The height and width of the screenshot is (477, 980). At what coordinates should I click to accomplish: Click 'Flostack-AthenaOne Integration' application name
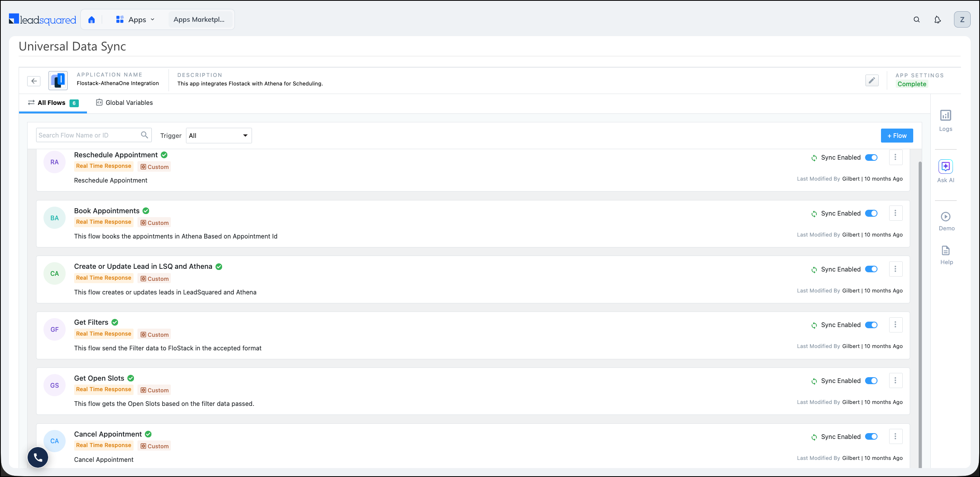[118, 83]
